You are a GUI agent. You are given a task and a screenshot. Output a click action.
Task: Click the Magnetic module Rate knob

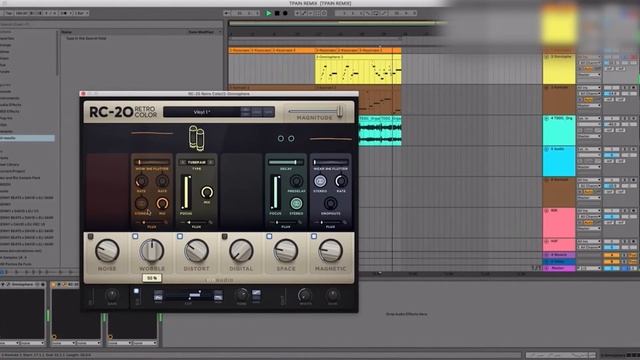coord(341,181)
